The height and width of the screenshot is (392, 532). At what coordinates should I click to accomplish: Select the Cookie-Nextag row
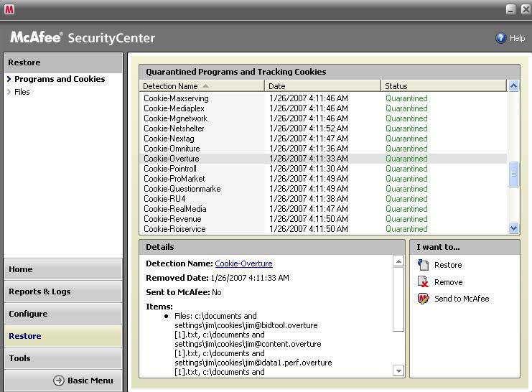[323, 139]
